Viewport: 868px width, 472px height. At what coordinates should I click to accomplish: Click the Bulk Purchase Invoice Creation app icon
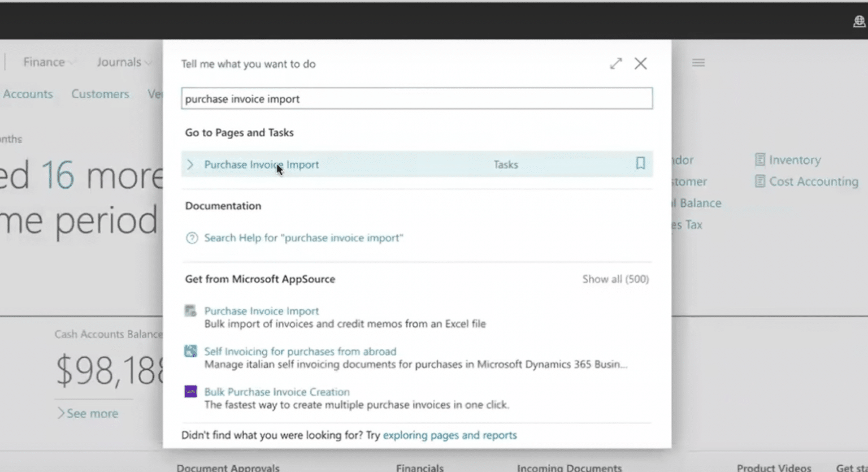point(191,391)
